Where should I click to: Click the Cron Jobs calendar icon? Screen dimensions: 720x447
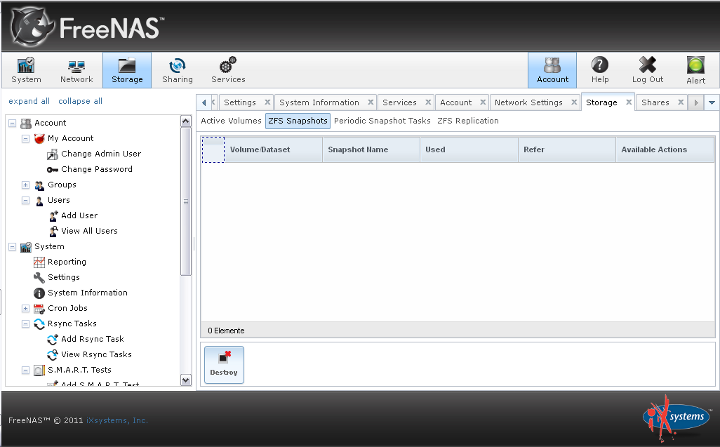(x=39, y=308)
